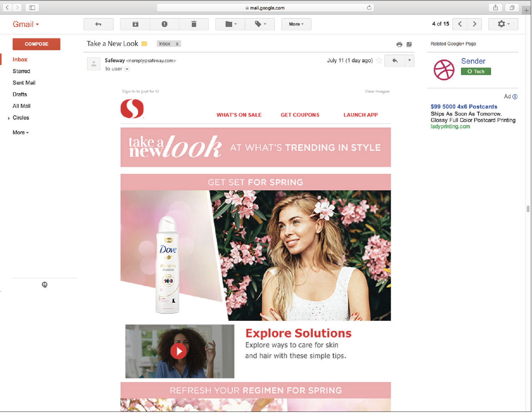Open the More actions toolbar menu
This screenshot has height=413, width=532.
click(296, 24)
